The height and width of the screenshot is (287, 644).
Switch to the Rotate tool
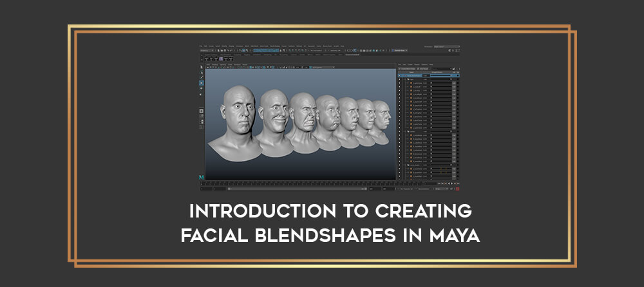(201, 88)
